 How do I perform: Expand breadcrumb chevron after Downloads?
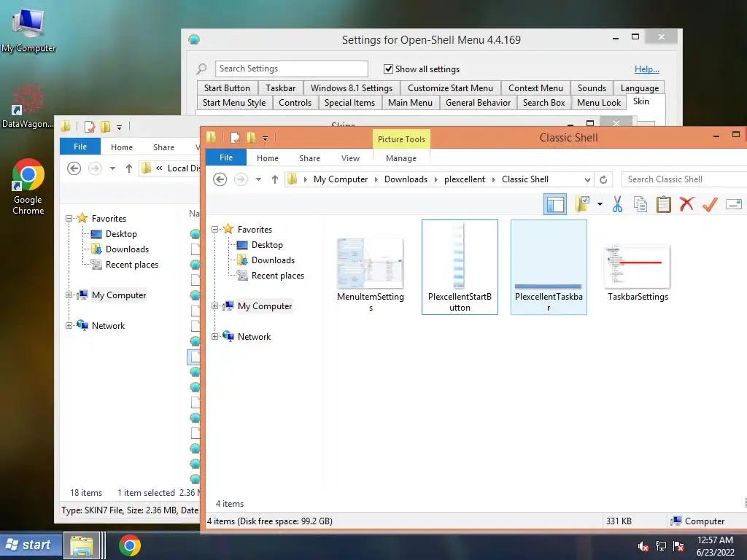[436, 179]
